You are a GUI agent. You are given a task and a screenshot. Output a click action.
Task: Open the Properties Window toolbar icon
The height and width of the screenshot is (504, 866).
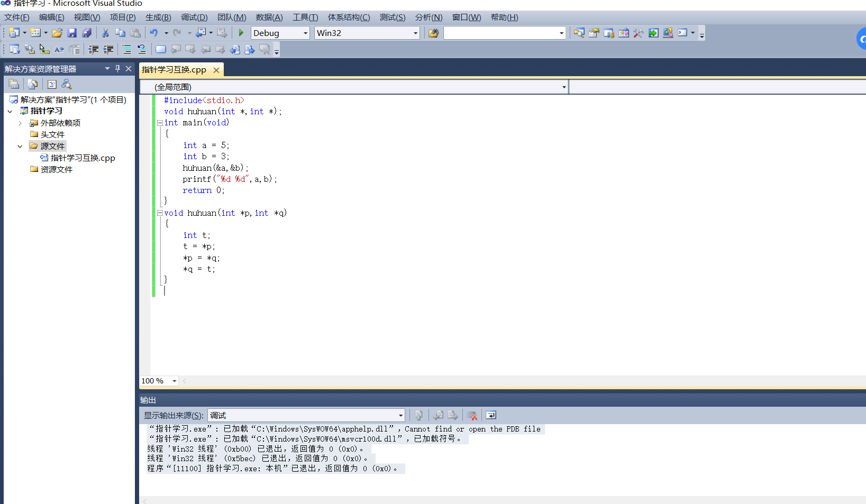pos(594,33)
